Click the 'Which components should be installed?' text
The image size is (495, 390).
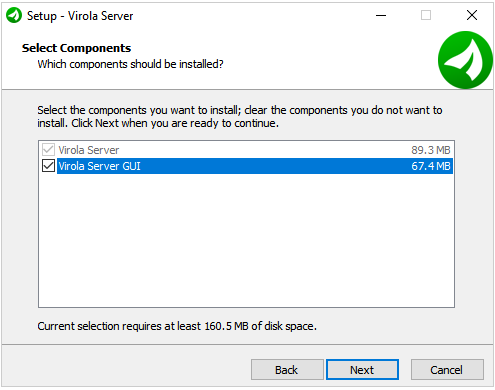pyautogui.click(x=130, y=64)
